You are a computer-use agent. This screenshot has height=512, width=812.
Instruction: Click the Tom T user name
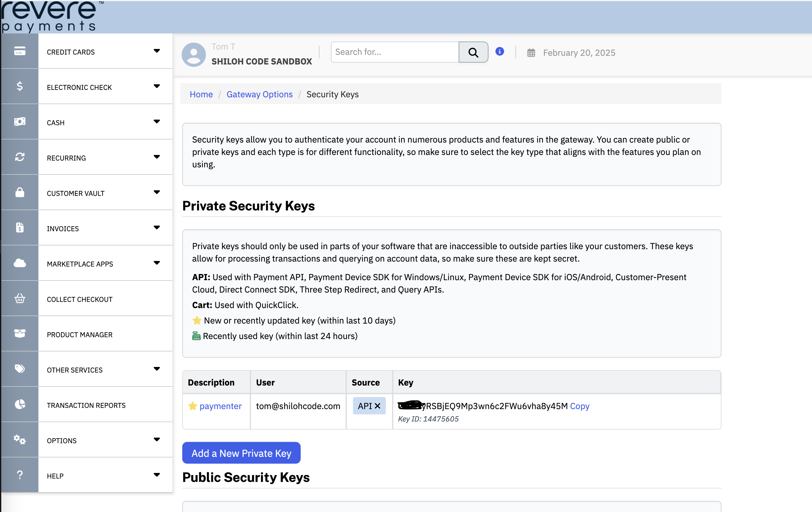click(x=223, y=46)
